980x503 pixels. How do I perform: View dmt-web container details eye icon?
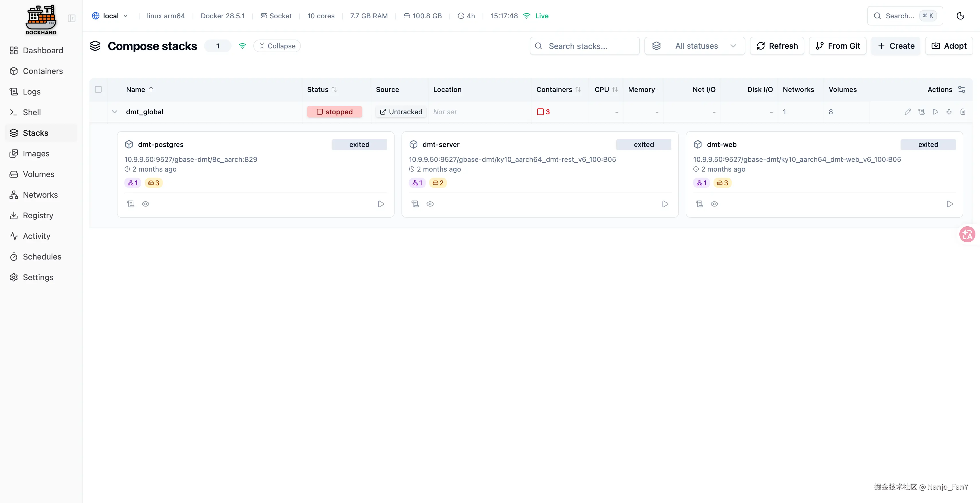(x=714, y=204)
